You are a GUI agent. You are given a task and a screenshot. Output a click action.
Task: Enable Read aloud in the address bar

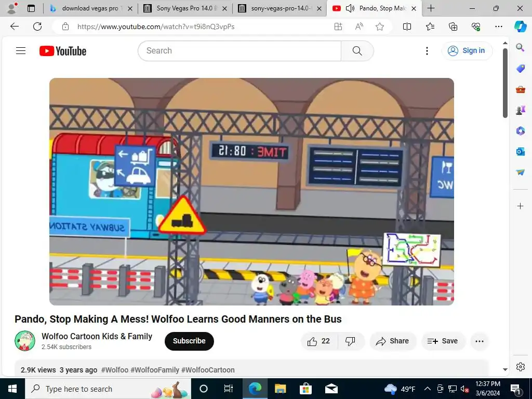[x=359, y=26]
